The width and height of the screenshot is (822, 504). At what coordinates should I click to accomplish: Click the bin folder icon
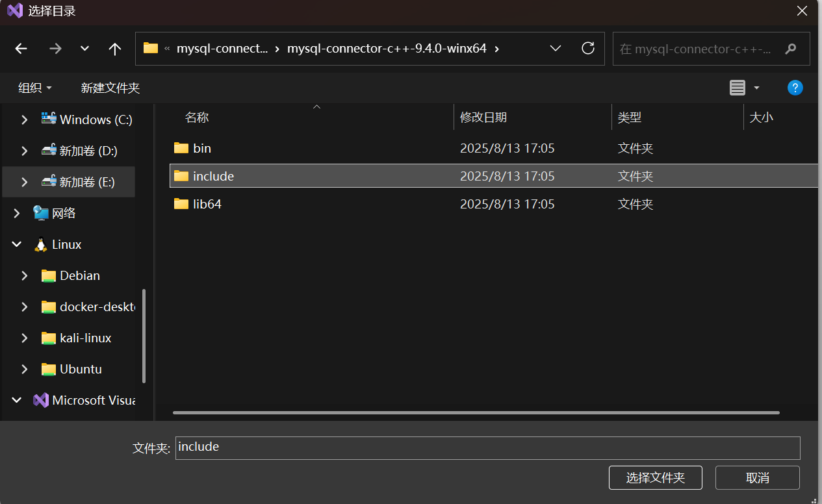(x=181, y=148)
